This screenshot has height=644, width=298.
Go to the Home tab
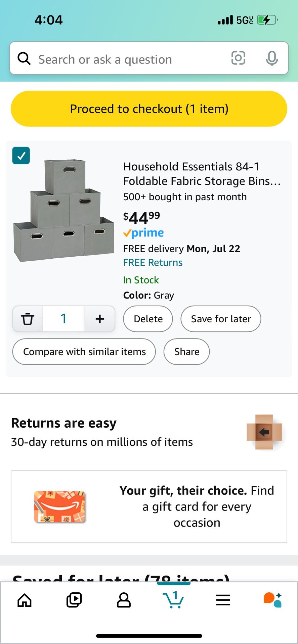(25, 600)
